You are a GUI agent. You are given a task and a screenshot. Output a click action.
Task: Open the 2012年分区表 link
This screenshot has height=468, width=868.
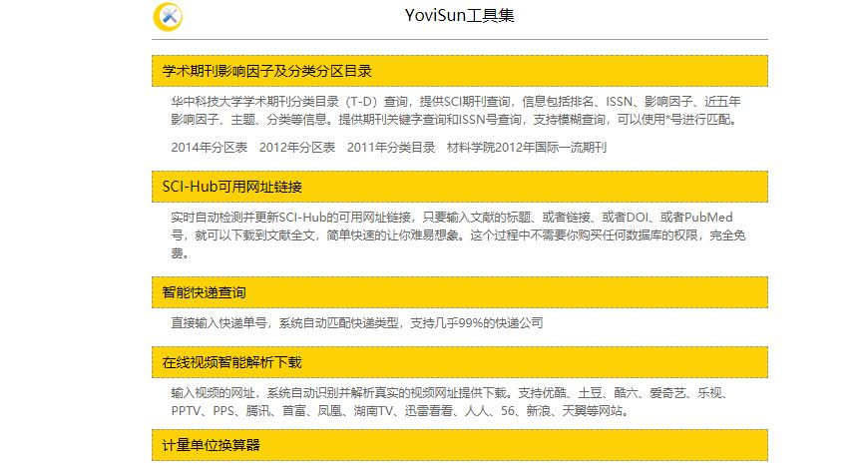297,148
